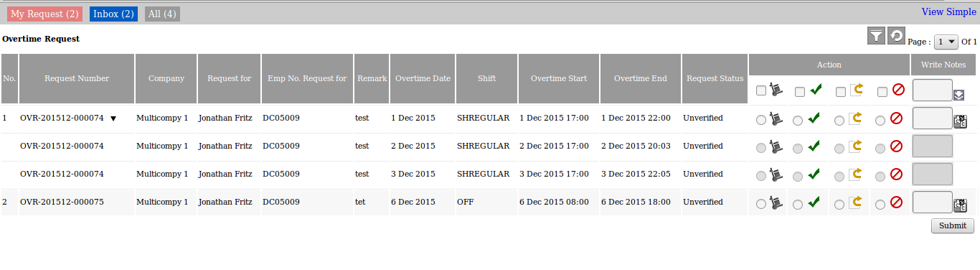Open the Inbox (2) tab
The width and height of the screenshot is (980, 270).
click(x=113, y=14)
